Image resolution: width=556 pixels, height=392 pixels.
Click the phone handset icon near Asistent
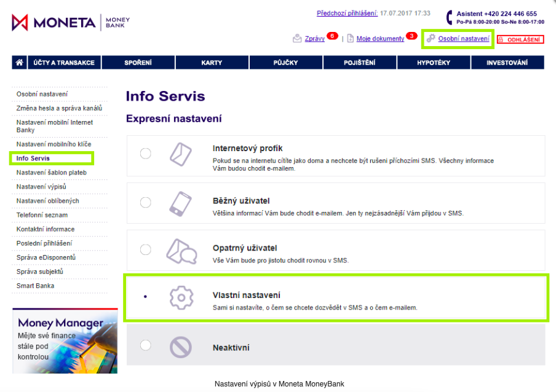(449, 17)
